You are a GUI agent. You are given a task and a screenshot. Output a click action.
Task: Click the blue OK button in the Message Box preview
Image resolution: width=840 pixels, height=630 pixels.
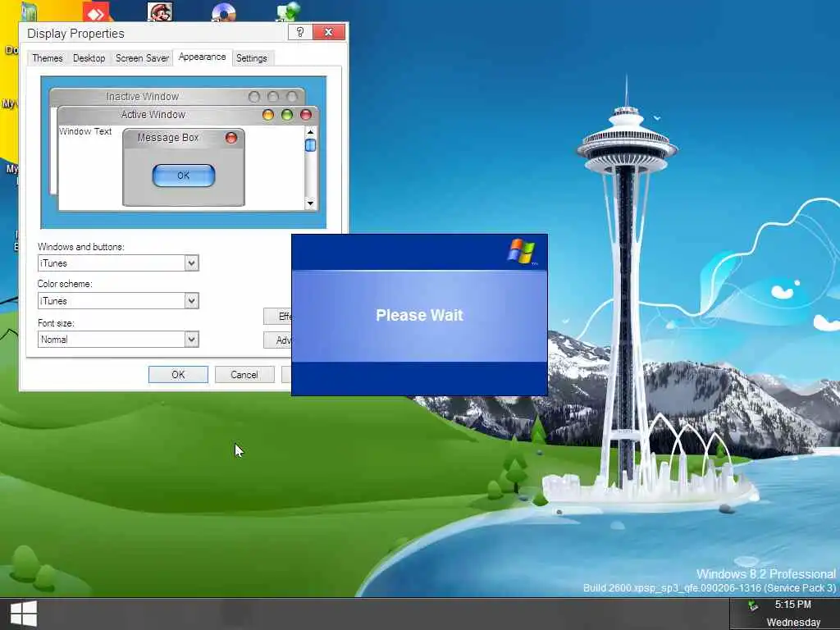click(x=183, y=176)
